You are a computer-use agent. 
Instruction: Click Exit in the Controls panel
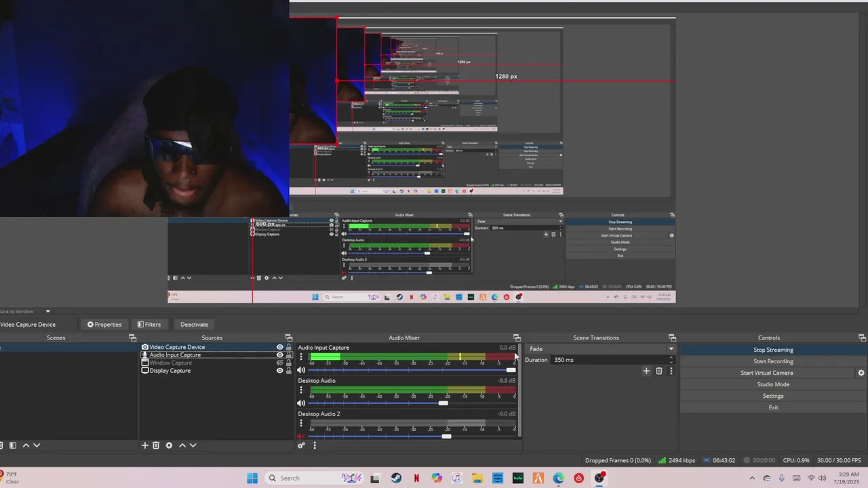tap(773, 407)
